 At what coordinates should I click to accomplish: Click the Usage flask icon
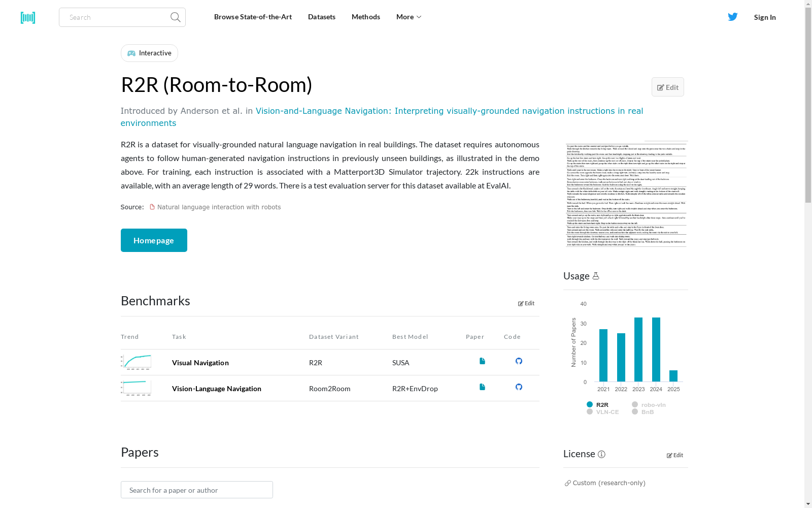pyautogui.click(x=596, y=276)
